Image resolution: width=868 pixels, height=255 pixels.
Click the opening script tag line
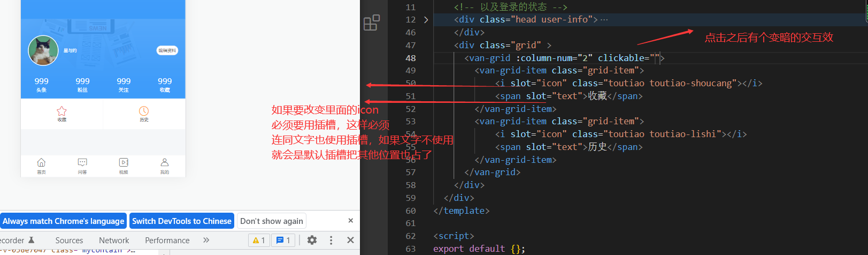[x=454, y=236]
